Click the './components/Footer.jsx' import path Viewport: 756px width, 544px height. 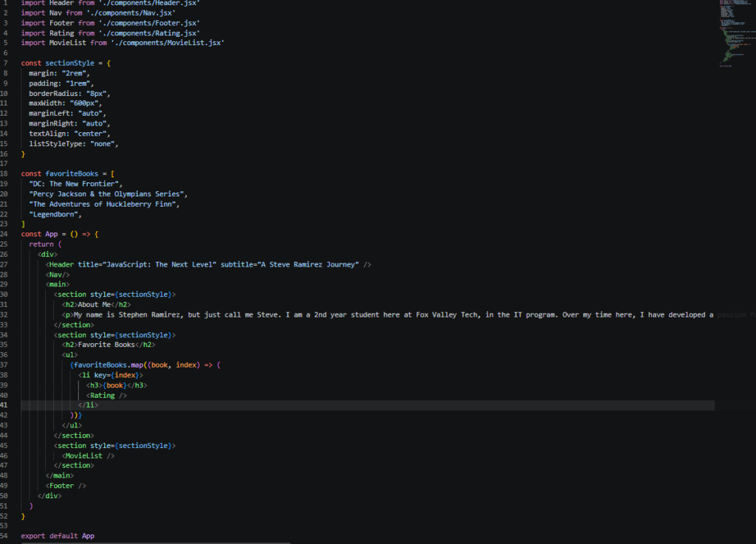tap(149, 23)
